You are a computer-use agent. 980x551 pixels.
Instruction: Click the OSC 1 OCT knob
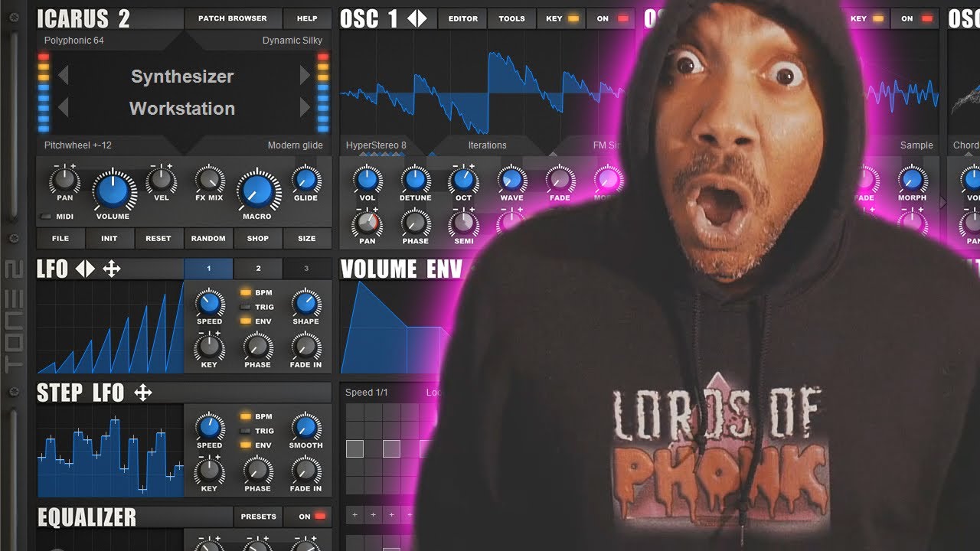coord(463,180)
